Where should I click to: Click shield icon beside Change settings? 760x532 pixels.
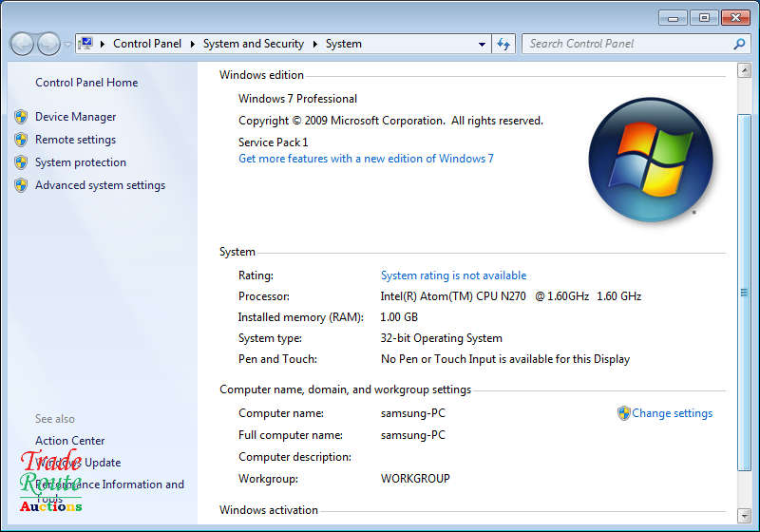click(624, 413)
